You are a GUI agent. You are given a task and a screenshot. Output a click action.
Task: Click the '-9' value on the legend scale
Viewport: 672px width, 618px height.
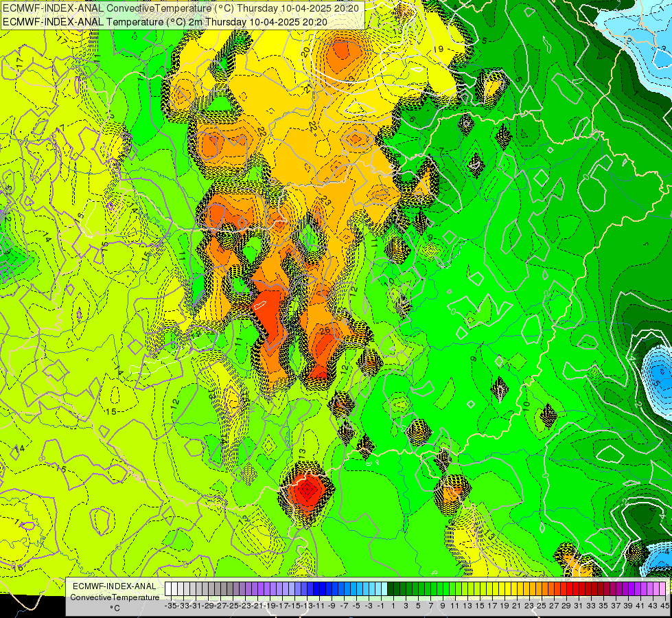[x=332, y=606]
